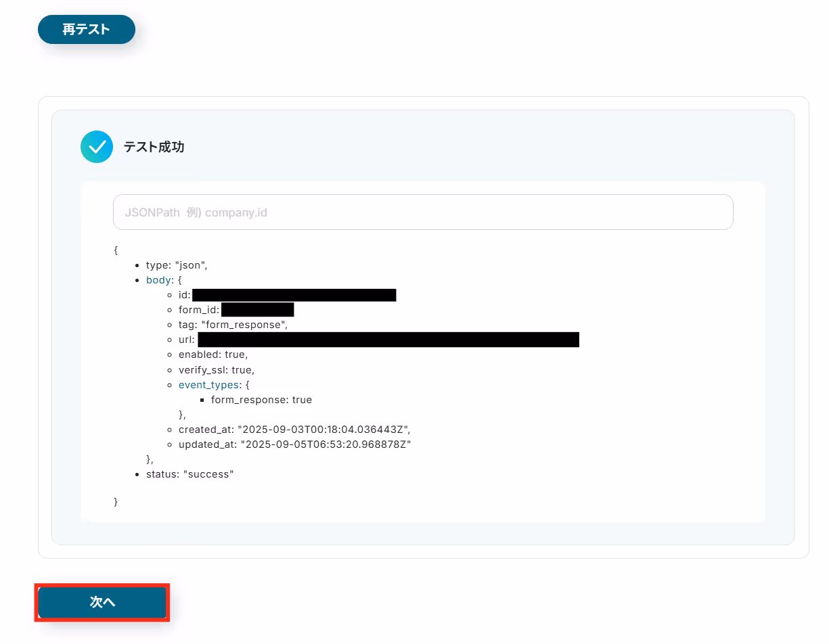Image resolution: width=829 pixels, height=644 pixels.
Task: Click the verify_ssl: true line
Action: click(217, 370)
